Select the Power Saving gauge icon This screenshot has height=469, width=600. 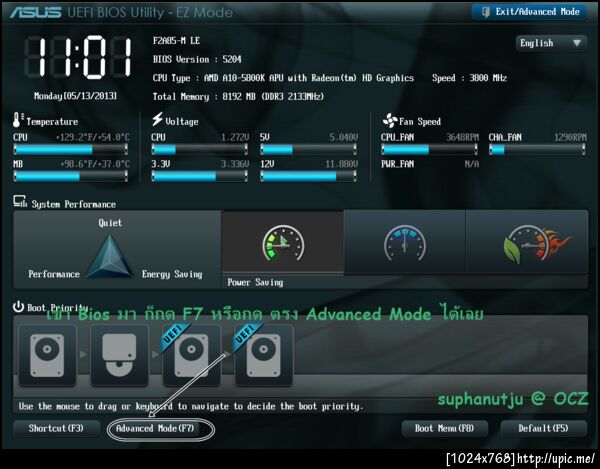pos(283,243)
